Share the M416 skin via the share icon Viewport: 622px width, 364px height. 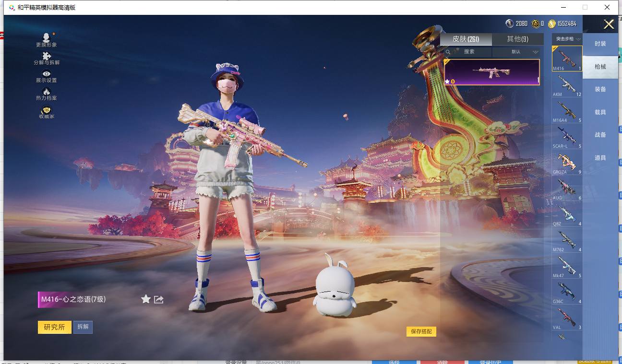159,299
